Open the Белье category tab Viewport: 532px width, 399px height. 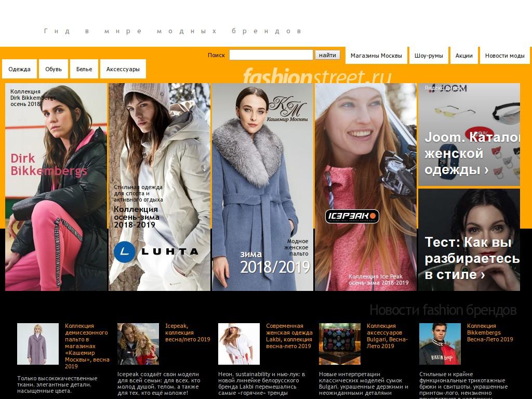(84, 69)
